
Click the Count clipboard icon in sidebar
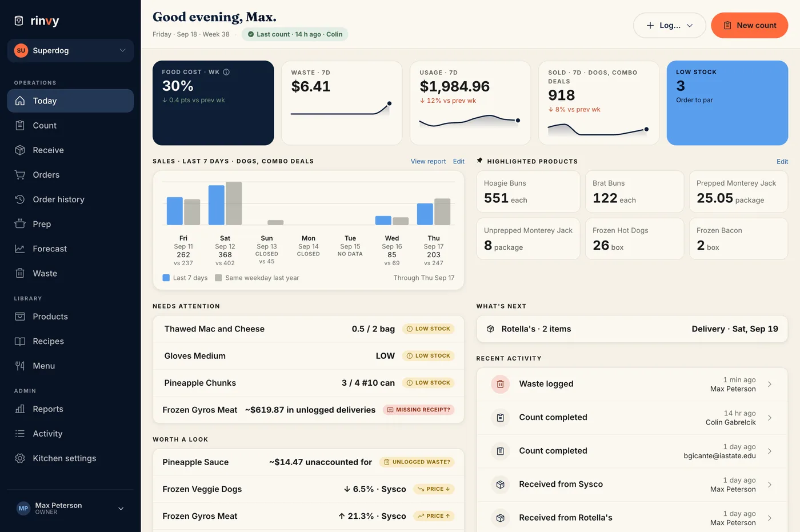[x=20, y=125]
